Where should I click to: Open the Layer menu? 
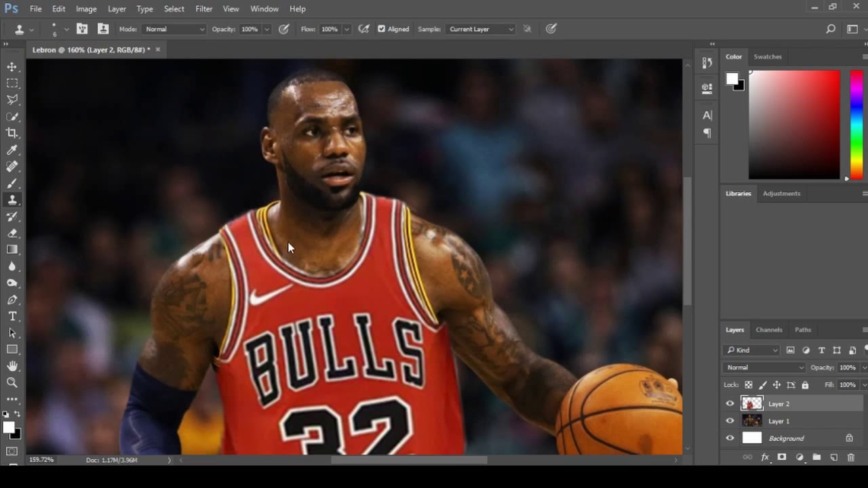(117, 9)
